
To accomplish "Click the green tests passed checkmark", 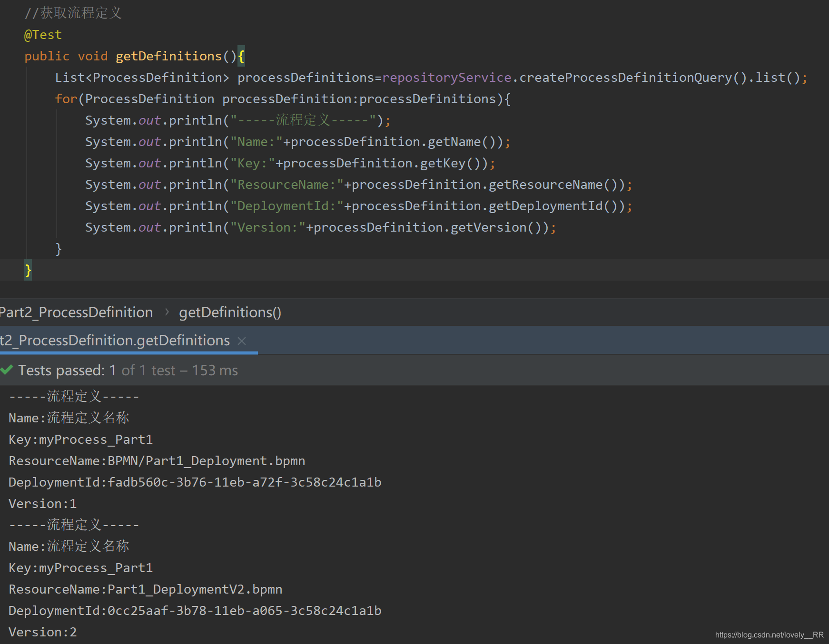I will (x=7, y=370).
